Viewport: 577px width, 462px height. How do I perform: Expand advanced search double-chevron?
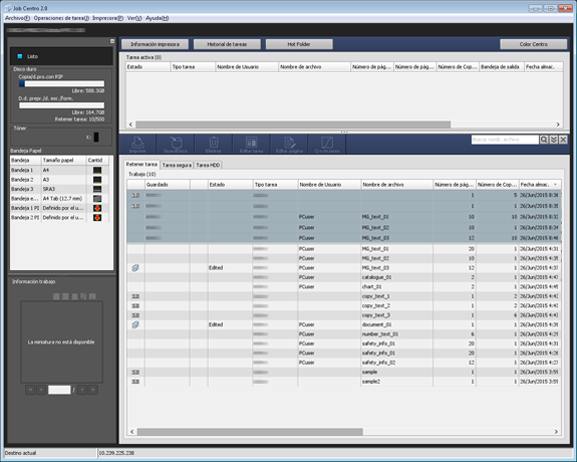(553, 140)
